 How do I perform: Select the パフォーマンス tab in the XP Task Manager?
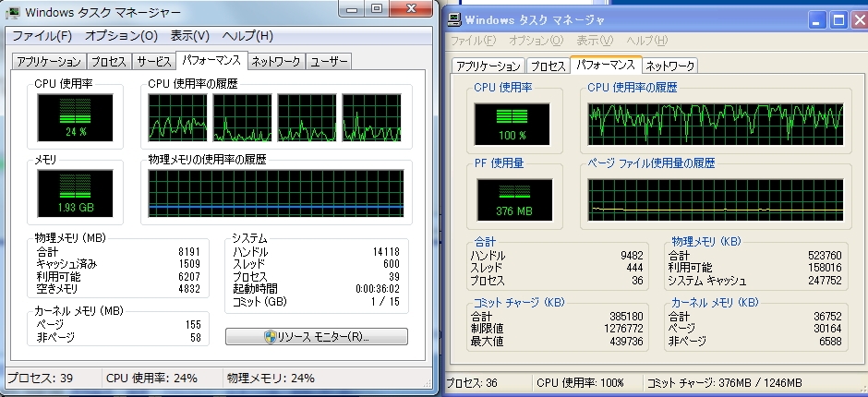(x=606, y=65)
